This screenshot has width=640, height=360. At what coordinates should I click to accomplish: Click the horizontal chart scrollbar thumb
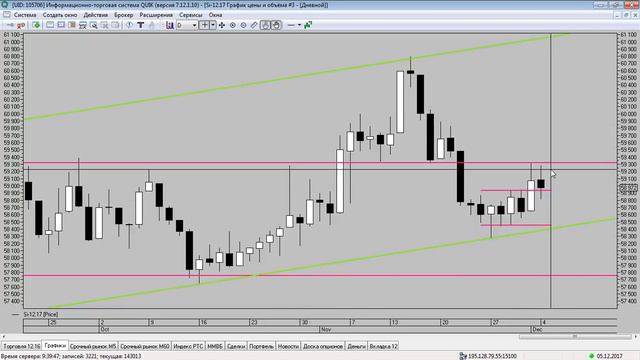click(x=575, y=337)
